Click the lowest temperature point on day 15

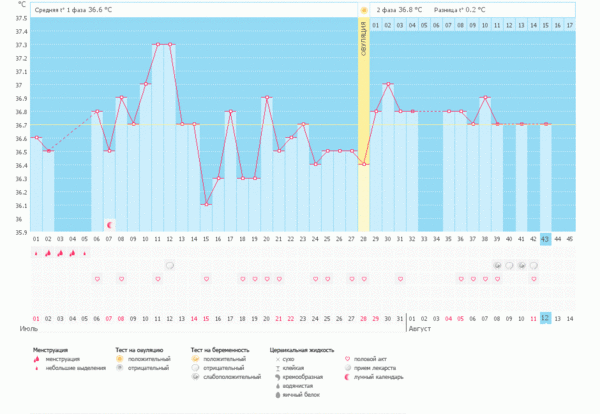206,204
